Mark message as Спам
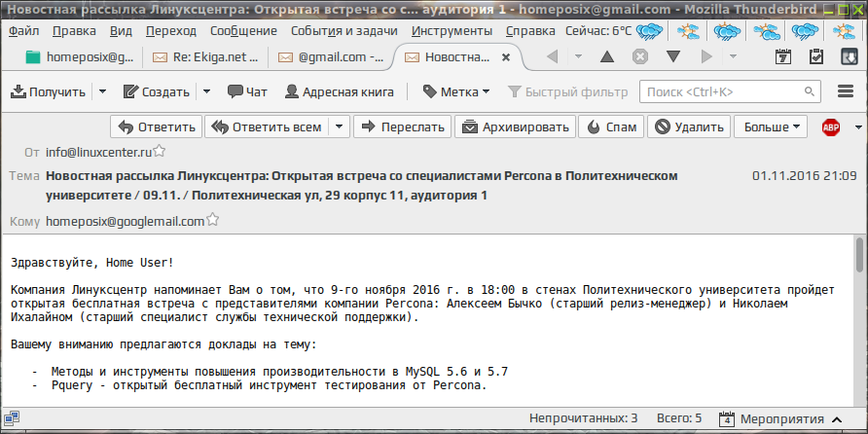Image resolution: width=868 pixels, height=434 pixels. coord(611,127)
